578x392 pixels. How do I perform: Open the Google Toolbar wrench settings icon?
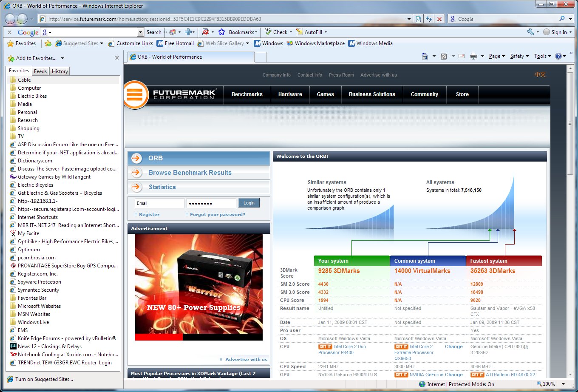point(530,32)
